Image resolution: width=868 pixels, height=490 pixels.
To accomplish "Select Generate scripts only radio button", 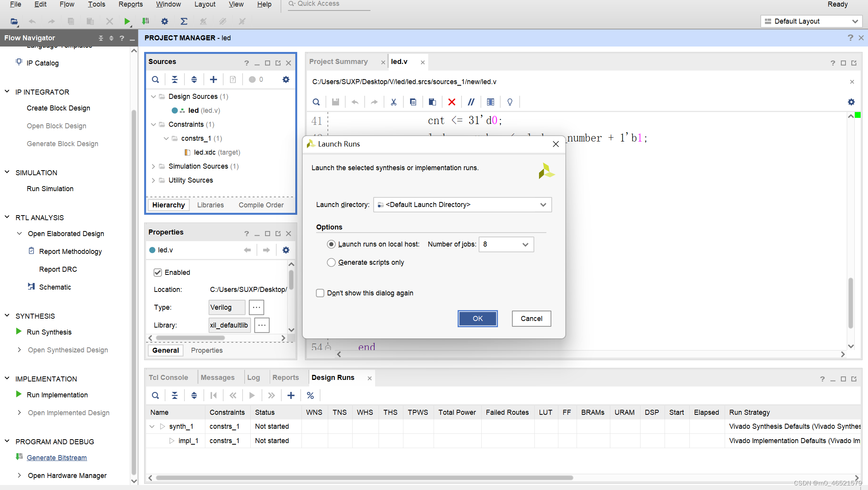I will coord(331,262).
